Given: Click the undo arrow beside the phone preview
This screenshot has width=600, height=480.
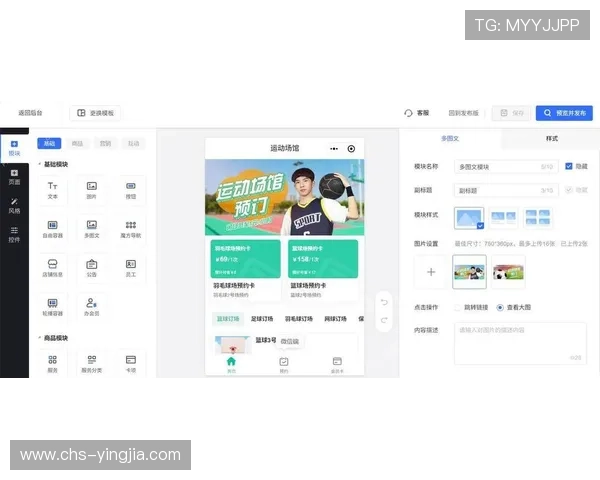Looking at the screenshot, I should pyautogui.click(x=384, y=302).
